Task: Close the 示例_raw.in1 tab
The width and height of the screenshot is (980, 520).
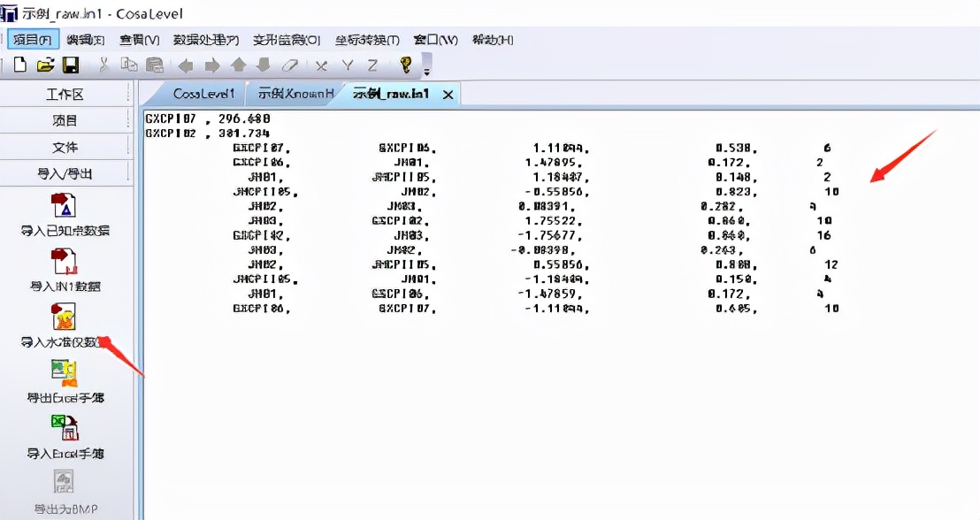Action: tap(448, 95)
